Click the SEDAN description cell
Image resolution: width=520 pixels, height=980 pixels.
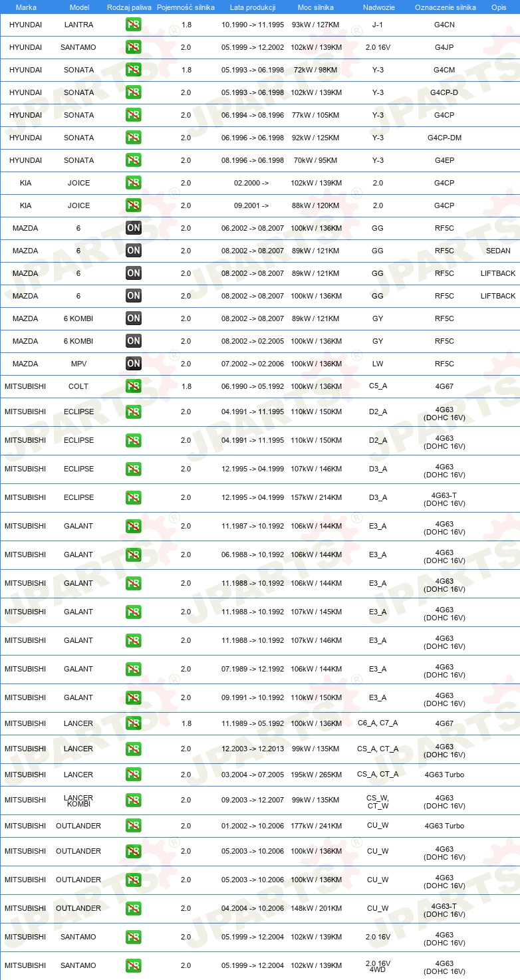(x=499, y=251)
